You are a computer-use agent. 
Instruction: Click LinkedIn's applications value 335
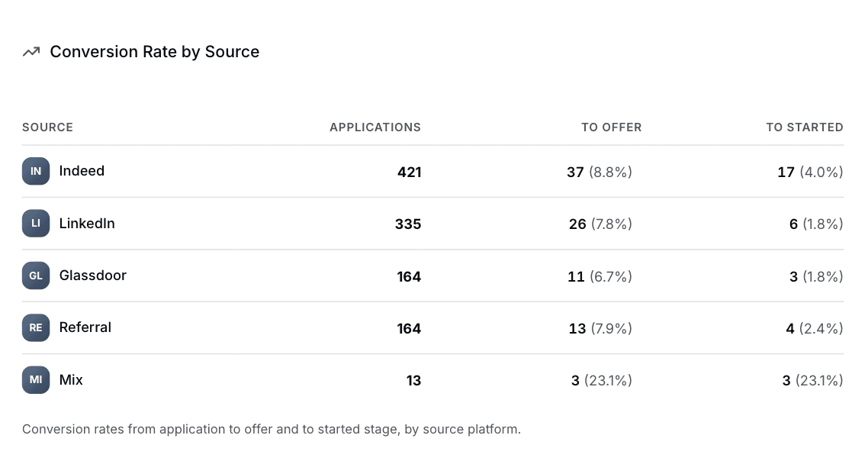[x=408, y=224]
